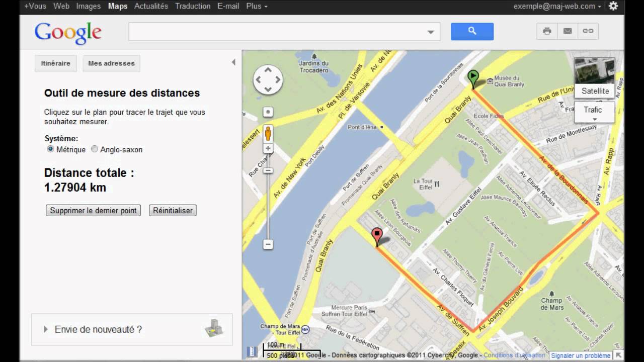Click the 1.27904 km distance value
This screenshot has height=362, width=644.
tap(75, 188)
